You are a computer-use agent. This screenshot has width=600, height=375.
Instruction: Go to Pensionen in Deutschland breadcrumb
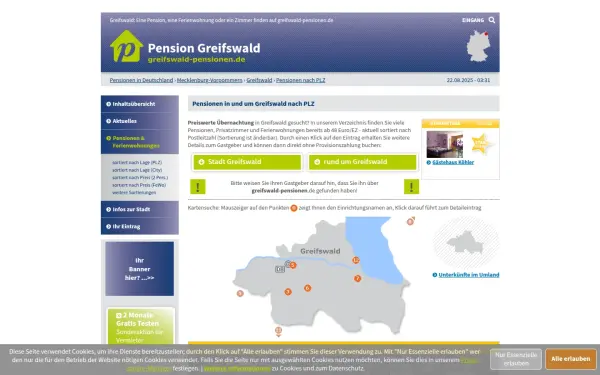(x=141, y=80)
